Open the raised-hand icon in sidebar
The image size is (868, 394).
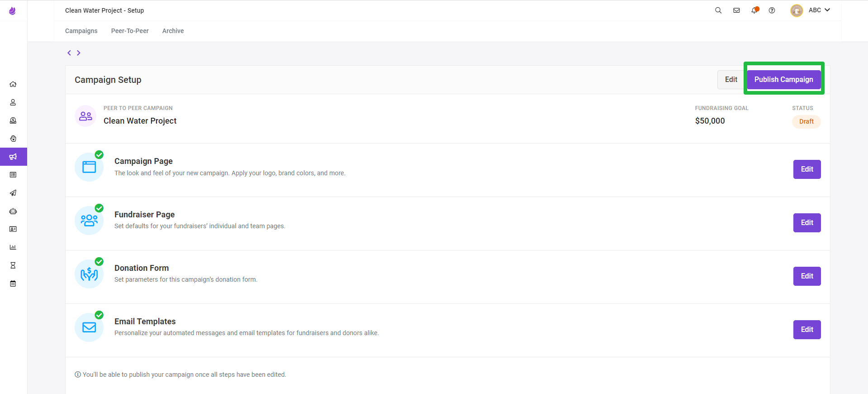(13, 139)
